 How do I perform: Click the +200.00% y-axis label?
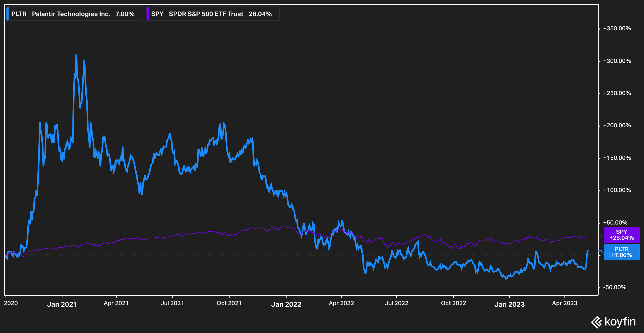coord(617,125)
